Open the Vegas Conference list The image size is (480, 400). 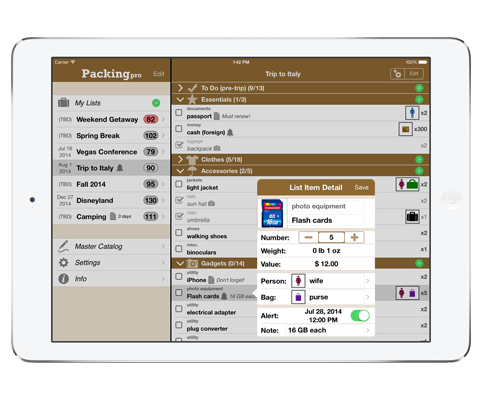click(x=111, y=152)
